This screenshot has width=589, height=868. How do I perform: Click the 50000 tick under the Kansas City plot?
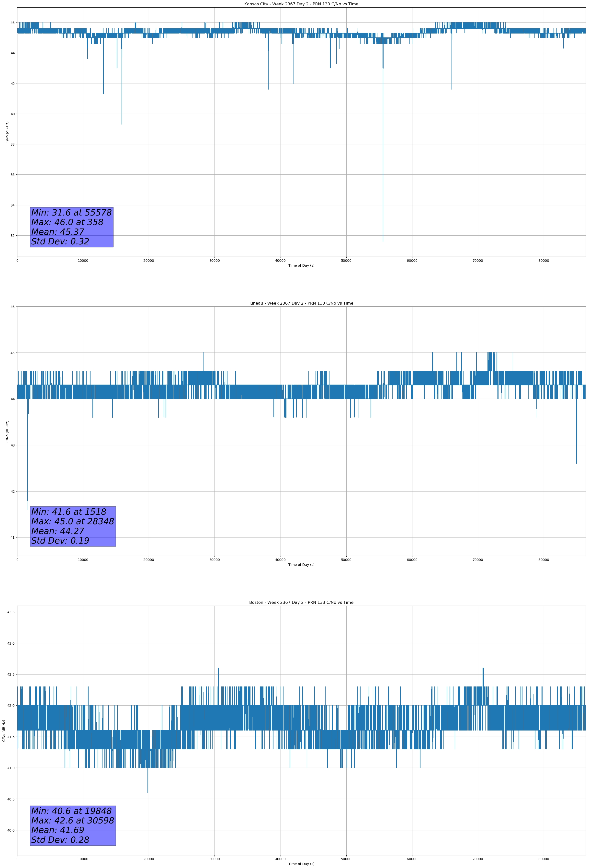coord(346,261)
